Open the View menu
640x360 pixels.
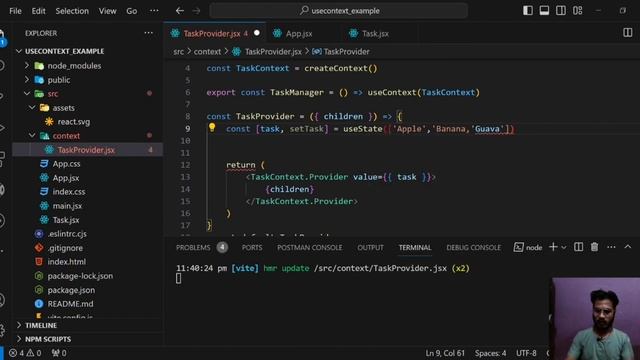pyautogui.click(x=107, y=11)
